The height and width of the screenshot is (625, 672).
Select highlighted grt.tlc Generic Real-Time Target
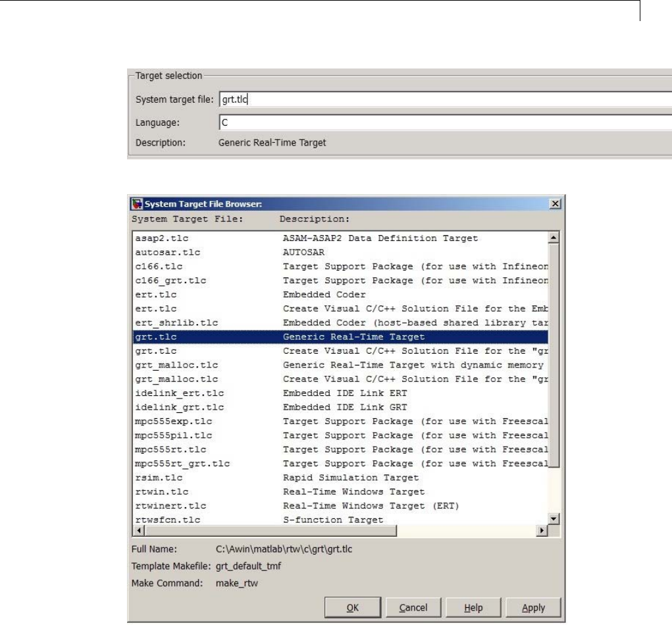tap(341, 337)
